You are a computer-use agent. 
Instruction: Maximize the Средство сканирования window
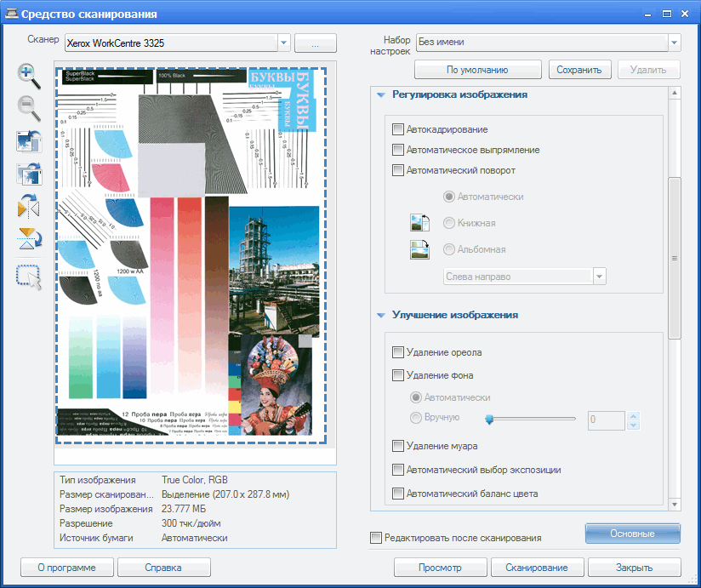pyautogui.click(x=667, y=14)
